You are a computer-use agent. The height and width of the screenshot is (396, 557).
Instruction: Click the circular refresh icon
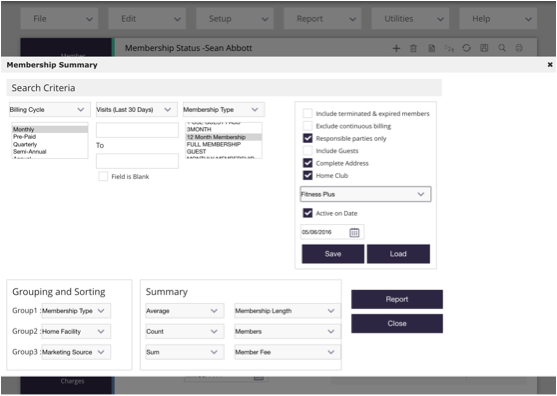(466, 48)
